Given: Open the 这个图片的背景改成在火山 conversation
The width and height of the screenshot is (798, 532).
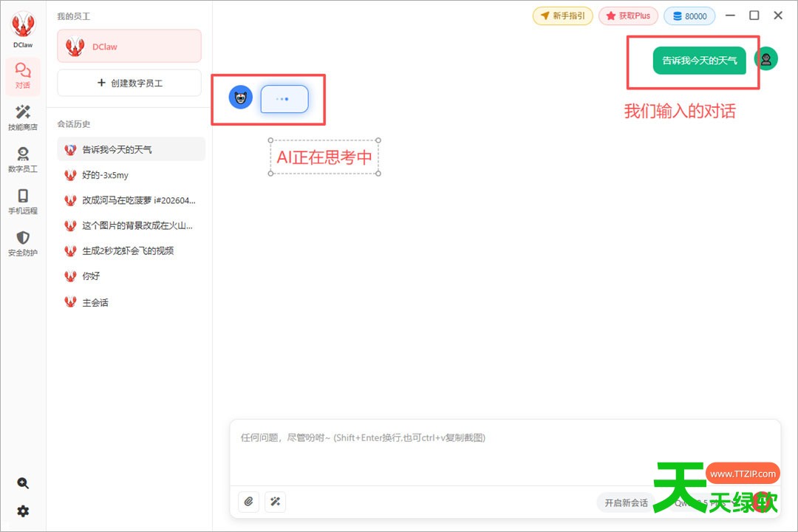Looking at the screenshot, I should [132, 225].
